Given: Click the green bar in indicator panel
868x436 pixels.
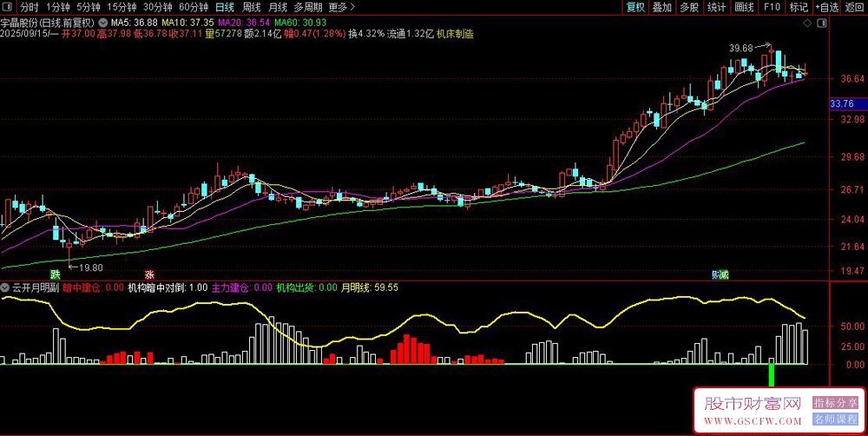Looking at the screenshot, I should [771, 374].
